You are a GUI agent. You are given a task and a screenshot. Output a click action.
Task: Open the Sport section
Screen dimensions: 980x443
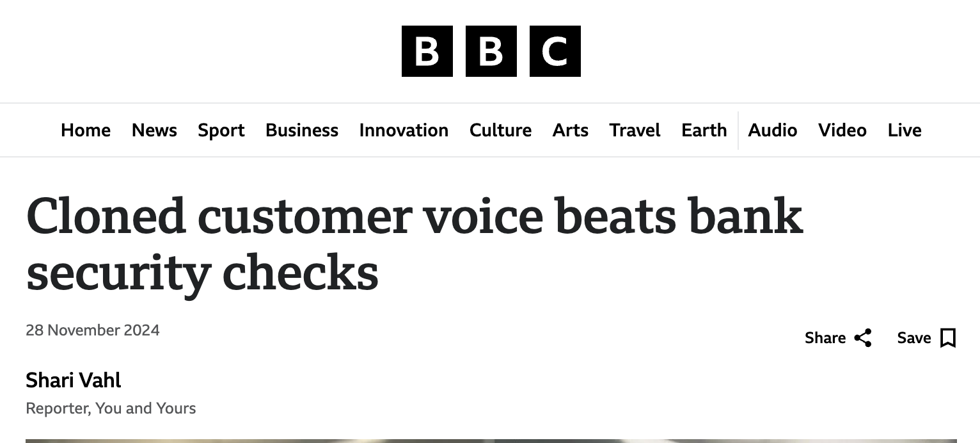(221, 130)
